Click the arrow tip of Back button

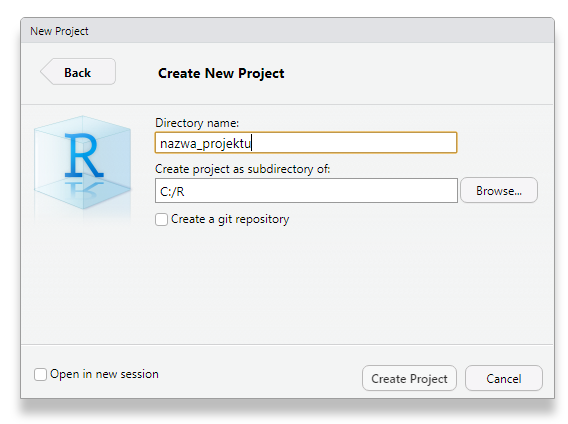pos(44,72)
